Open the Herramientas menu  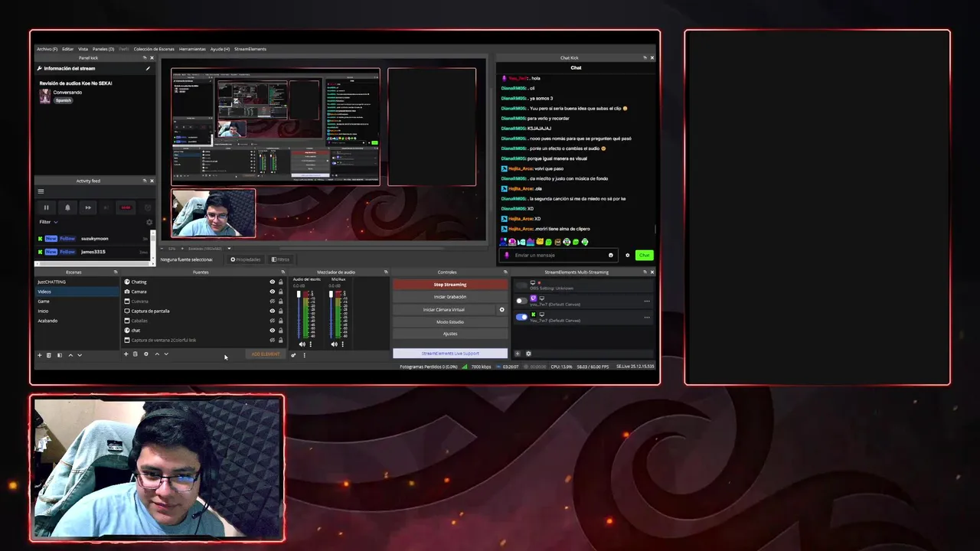192,49
